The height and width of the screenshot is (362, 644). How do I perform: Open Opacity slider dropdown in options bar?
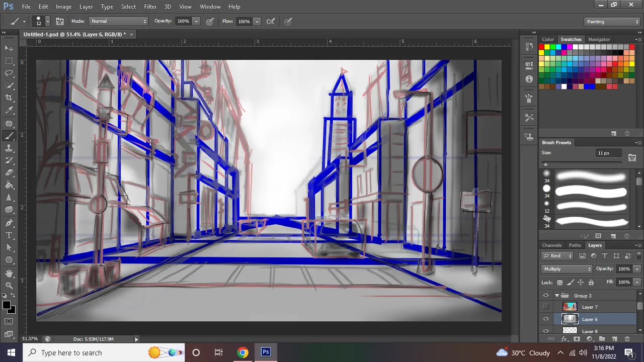tap(196, 21)
